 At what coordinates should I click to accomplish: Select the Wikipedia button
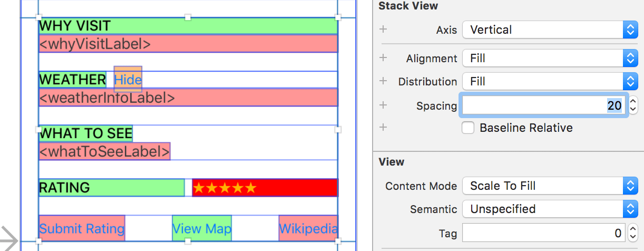[308, 229]
